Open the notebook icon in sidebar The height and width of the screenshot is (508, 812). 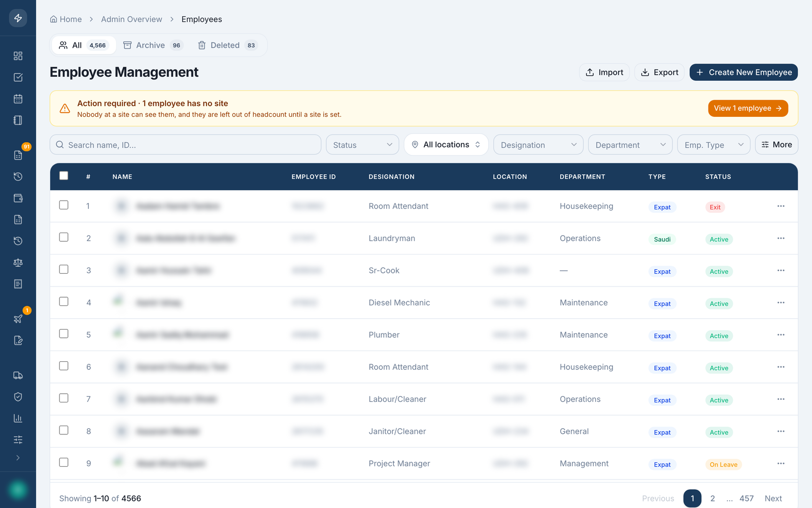(18, 120)
